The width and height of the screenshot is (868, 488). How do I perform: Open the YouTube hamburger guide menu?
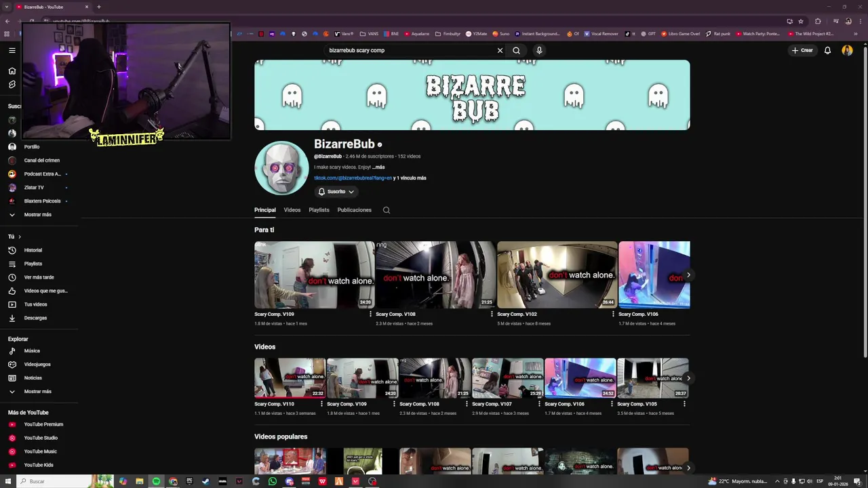tap(12, 50)
